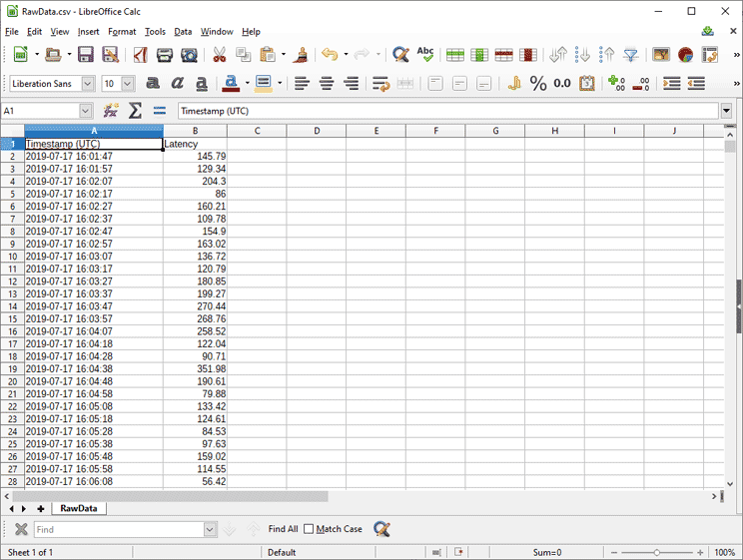Click inside the Find text field
The image size is (743, 560).
118,529
